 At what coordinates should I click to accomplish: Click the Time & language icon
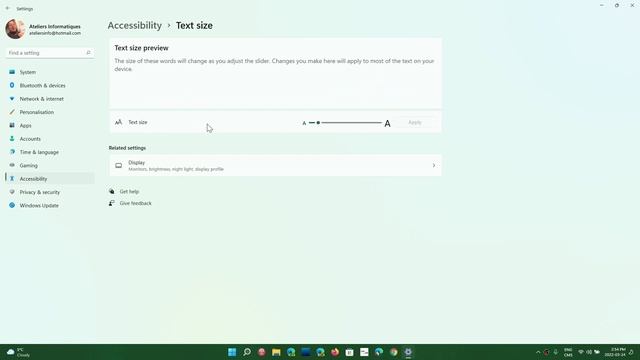(12, 152)
